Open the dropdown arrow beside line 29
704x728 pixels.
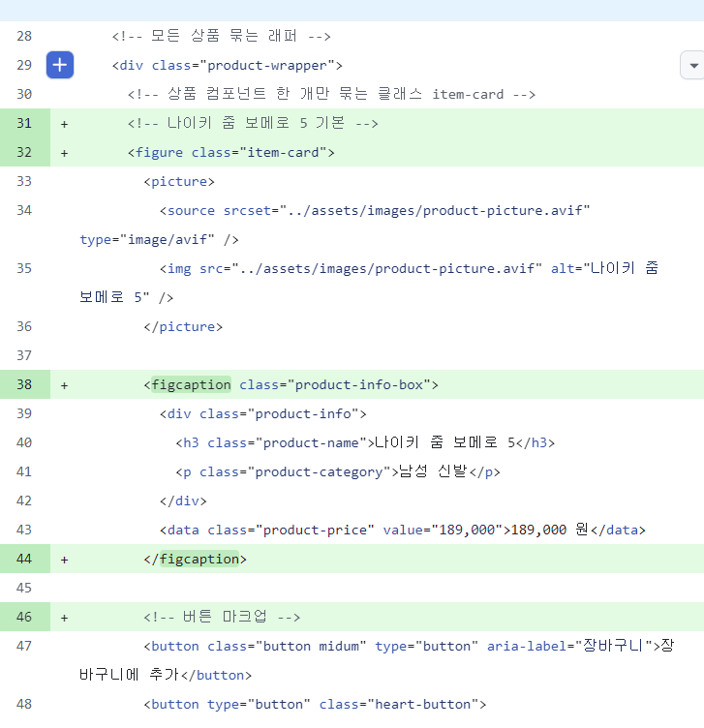(693, 66)
